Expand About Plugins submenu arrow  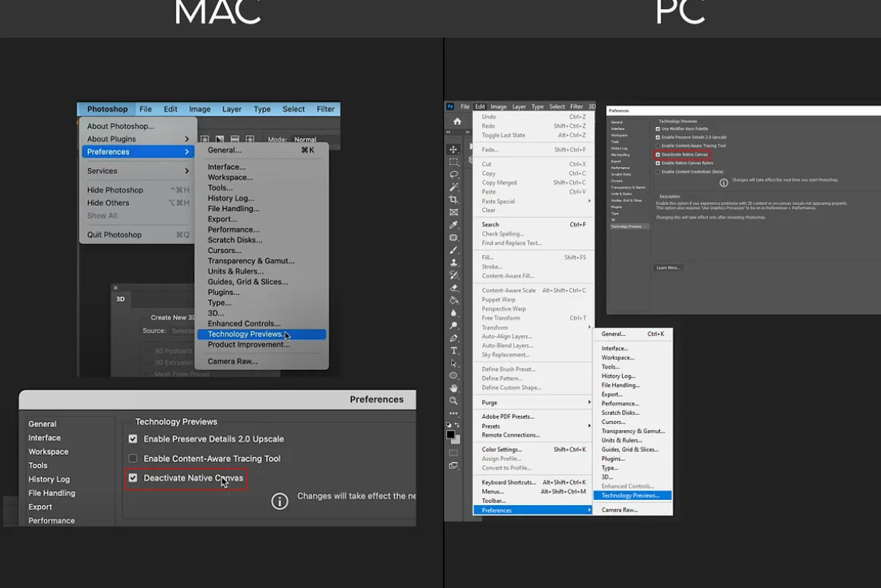(187, 139)
